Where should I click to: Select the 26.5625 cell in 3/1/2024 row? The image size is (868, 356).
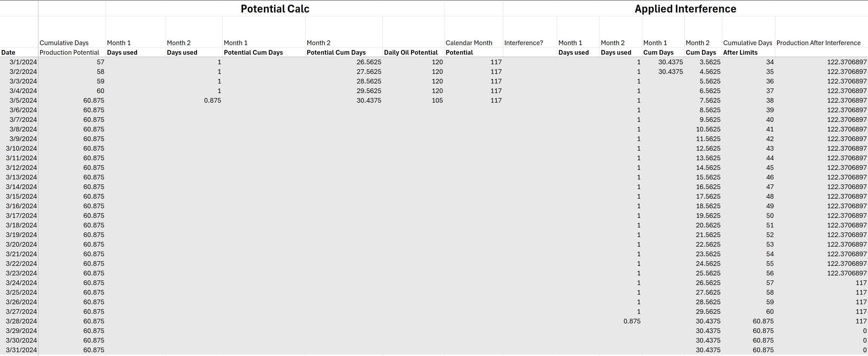(369, 62)
